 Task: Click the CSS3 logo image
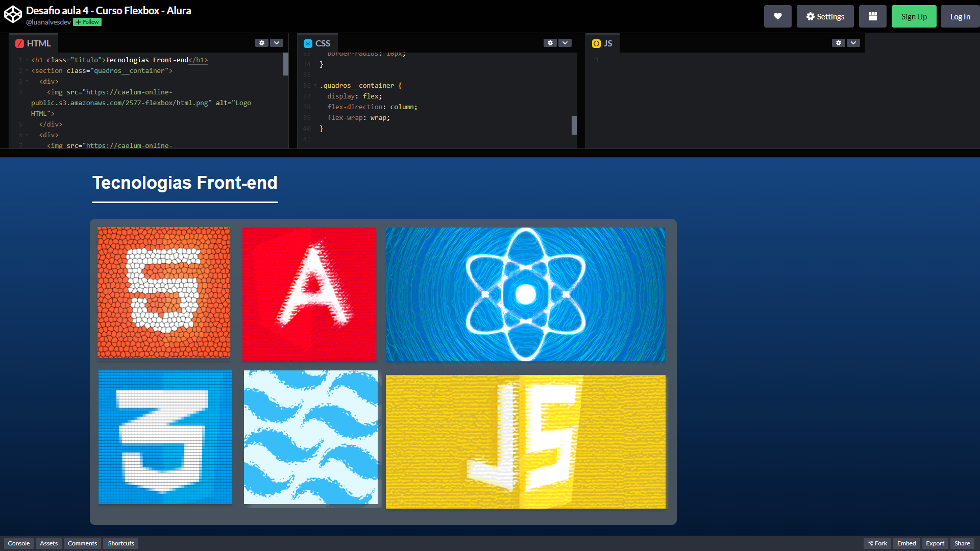click(x=165, y=437)
